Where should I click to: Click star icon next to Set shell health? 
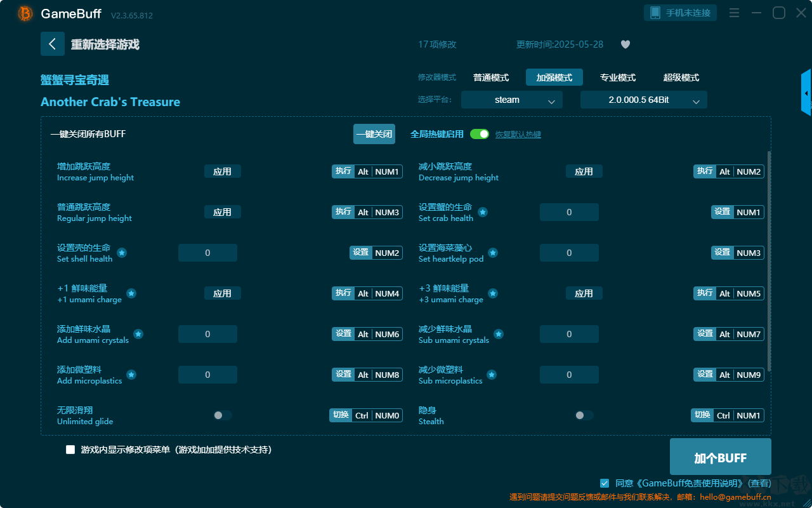pyautogui.click(x=122, y=253)
